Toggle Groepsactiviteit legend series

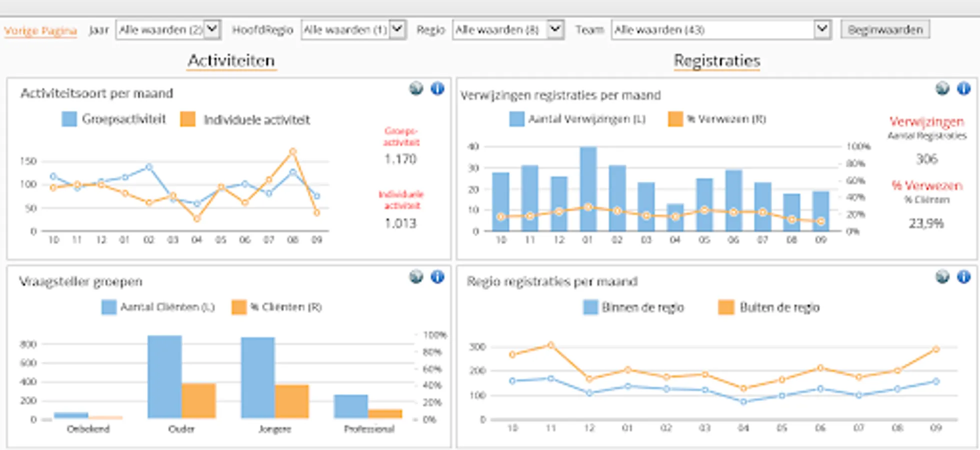(114, 119)
